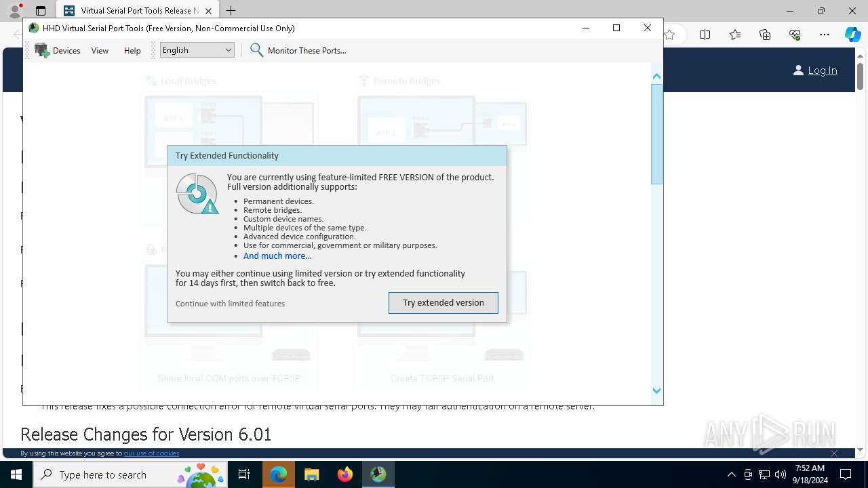The width and height of the screenshot is (868, 488).
Task: Show hidden system tray icons
Action: [x=731, y=474]
